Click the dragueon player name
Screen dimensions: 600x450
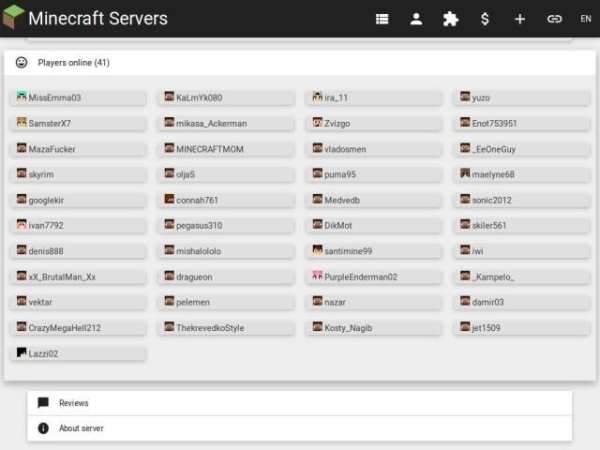click(194, 277)
